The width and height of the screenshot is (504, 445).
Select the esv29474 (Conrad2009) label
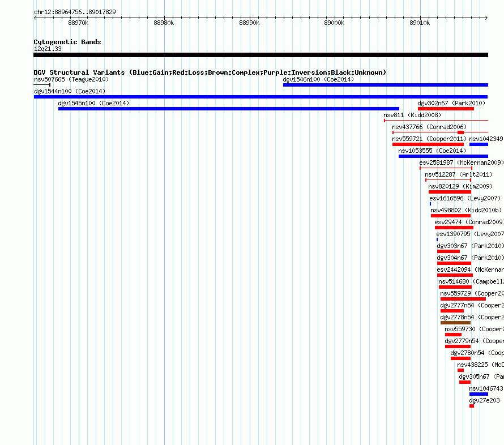(469, 222)
